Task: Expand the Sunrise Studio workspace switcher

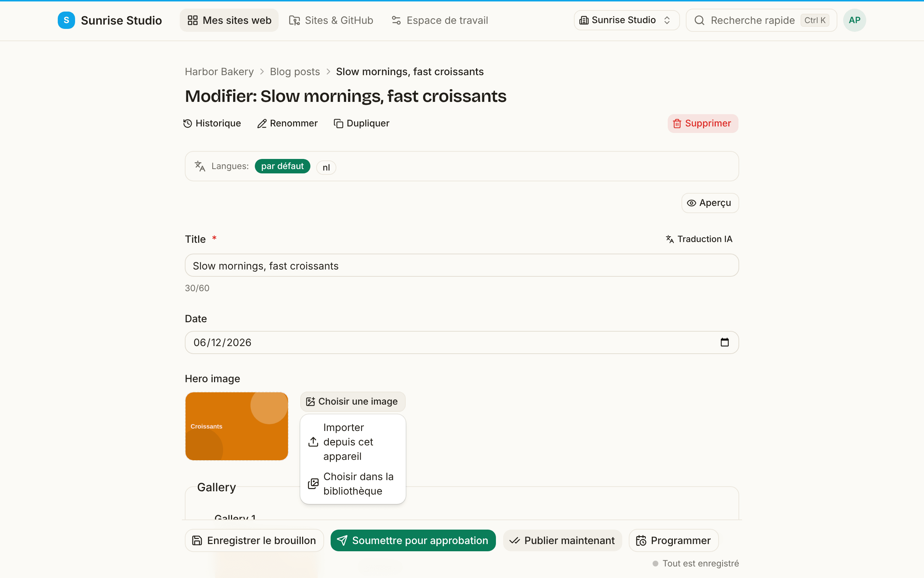Action: 626,20
